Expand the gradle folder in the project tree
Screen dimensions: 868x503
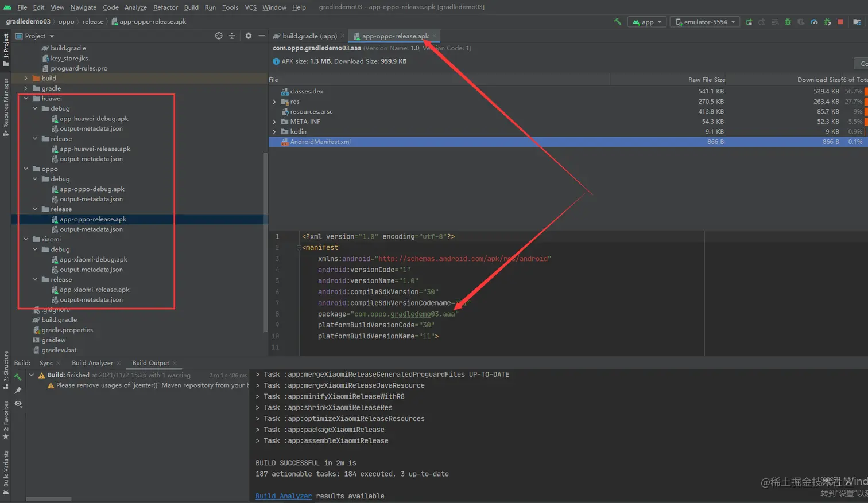pos(26,88)
